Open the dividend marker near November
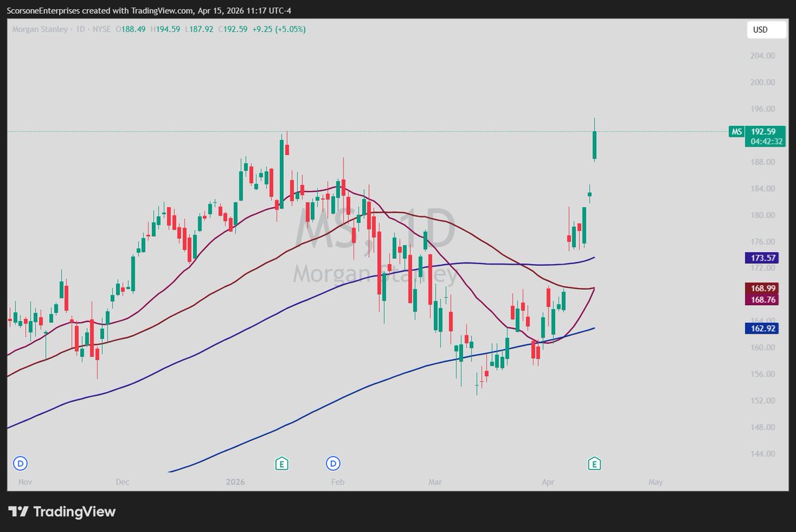 pos(20,462)
